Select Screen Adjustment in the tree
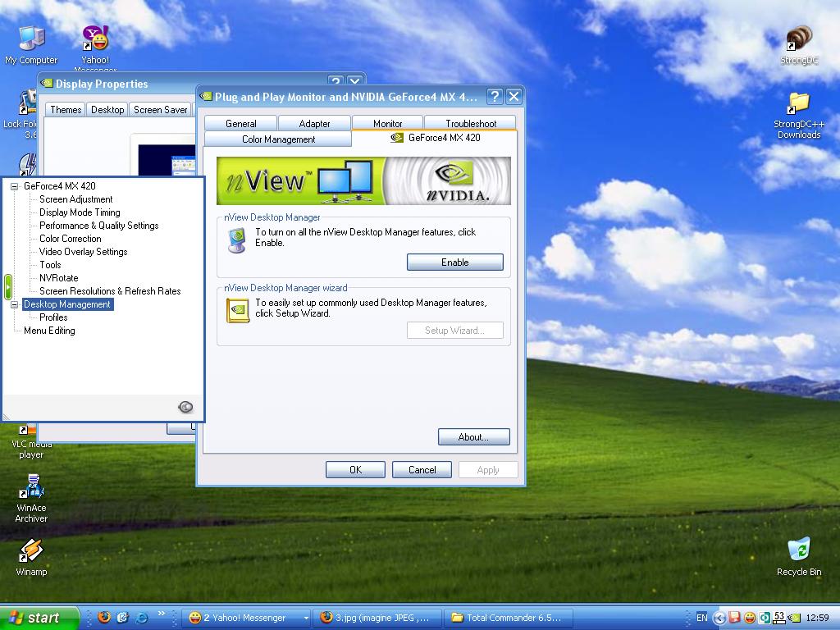 [76, 199]
